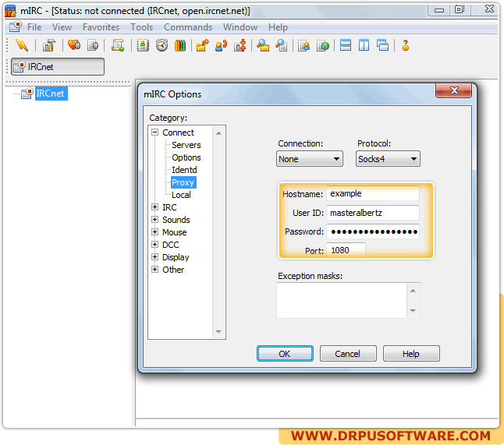Click the About question-mark toolbar icon
Screen dimensions: 504x445
[x=406, y=45]
